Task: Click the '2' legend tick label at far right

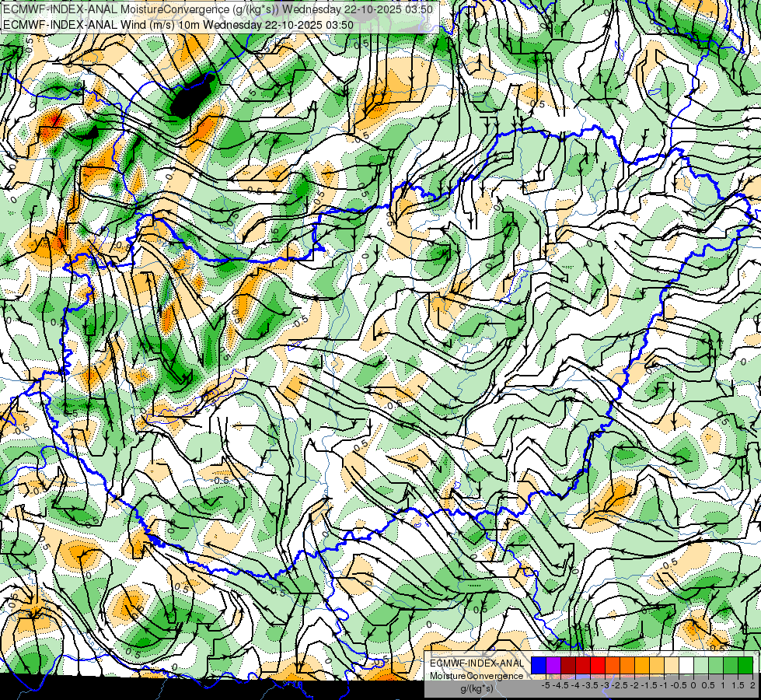Action: (752, 685)
